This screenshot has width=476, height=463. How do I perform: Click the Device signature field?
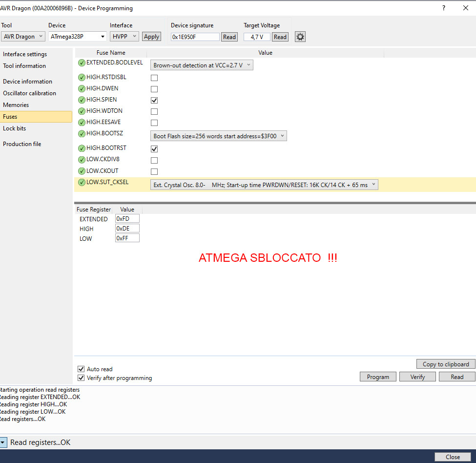[x=195, y=37]
